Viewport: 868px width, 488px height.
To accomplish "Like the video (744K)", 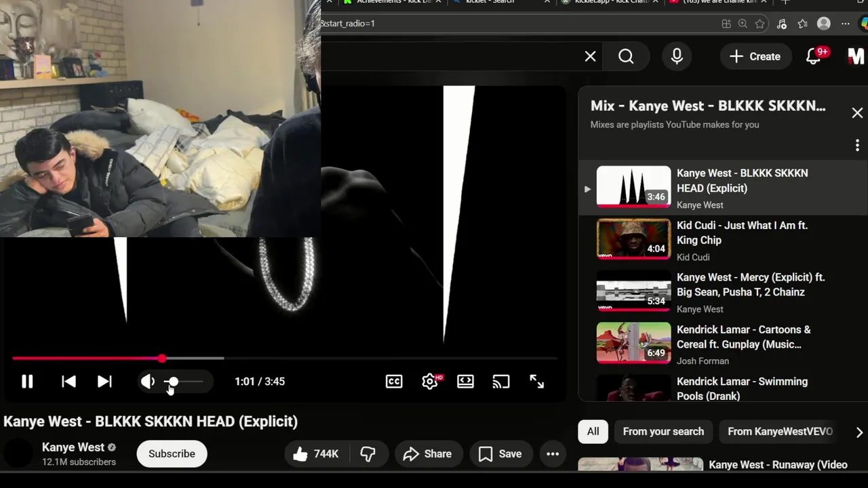I will [316, 454].
